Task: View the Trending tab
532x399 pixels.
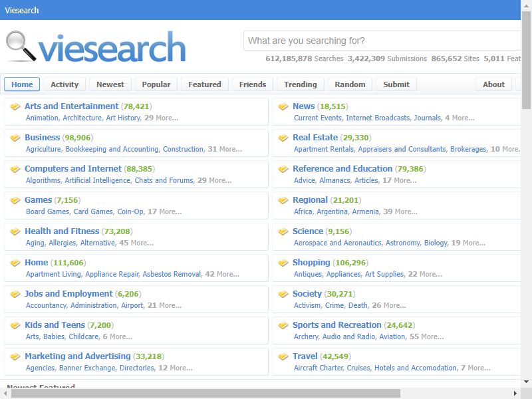Action: coord(301,84)
